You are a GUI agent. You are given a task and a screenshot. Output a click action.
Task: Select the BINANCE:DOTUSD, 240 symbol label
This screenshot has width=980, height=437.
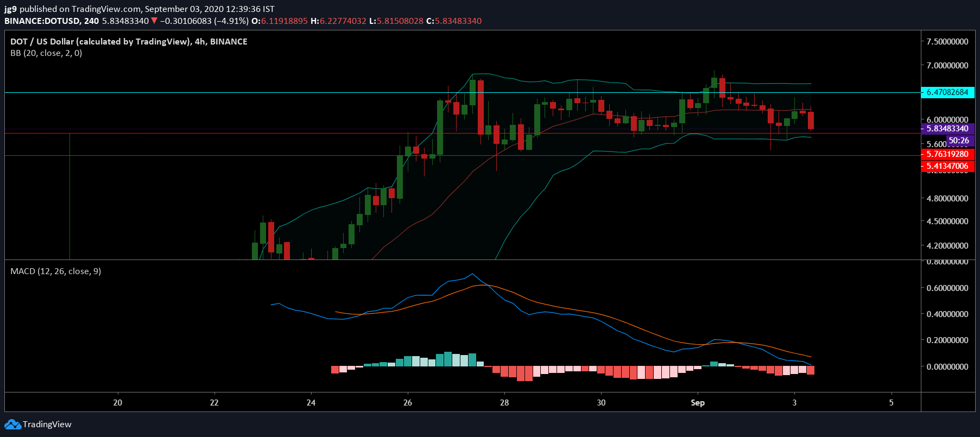pos(52,21)
